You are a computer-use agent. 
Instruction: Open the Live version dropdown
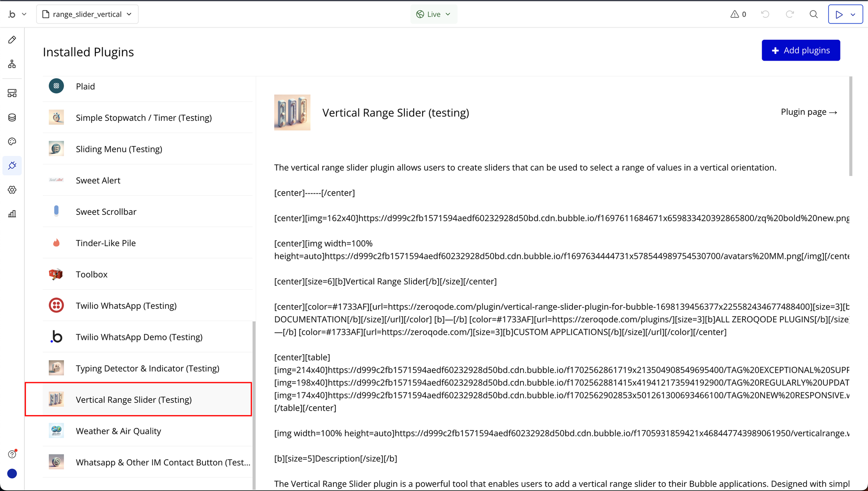point(434,14)
